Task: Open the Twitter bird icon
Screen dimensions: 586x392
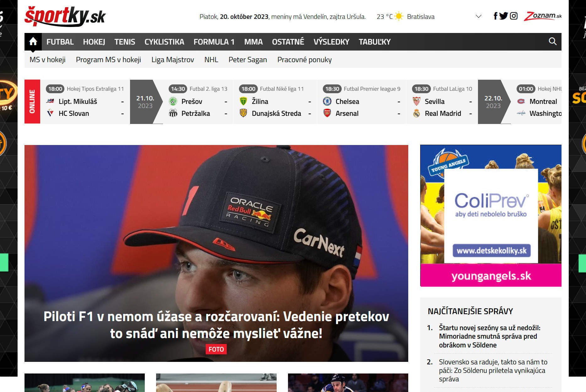Action: tap(503, 16)
